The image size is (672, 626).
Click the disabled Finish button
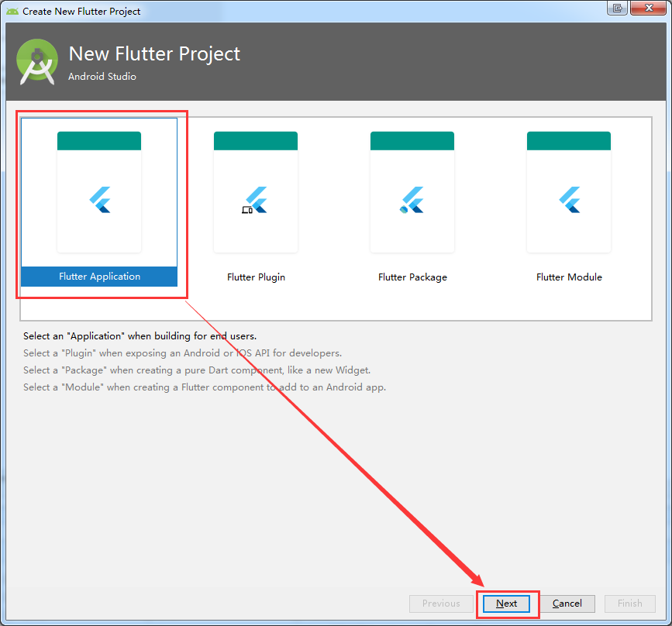tap(629, 604)
